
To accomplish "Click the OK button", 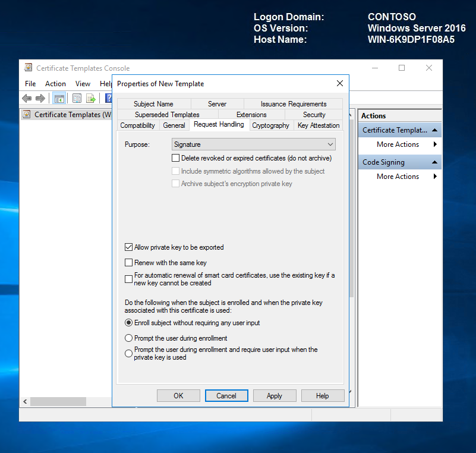I will pos(178,395).
